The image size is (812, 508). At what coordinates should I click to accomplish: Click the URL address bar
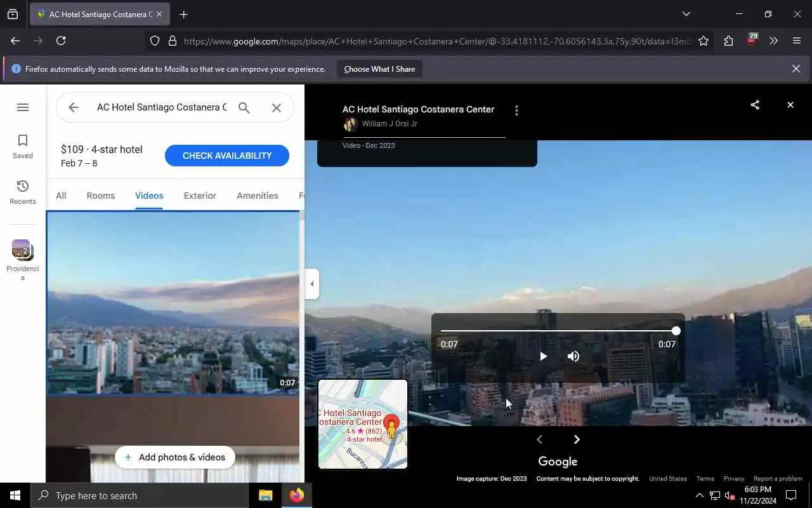pos(438,41)
